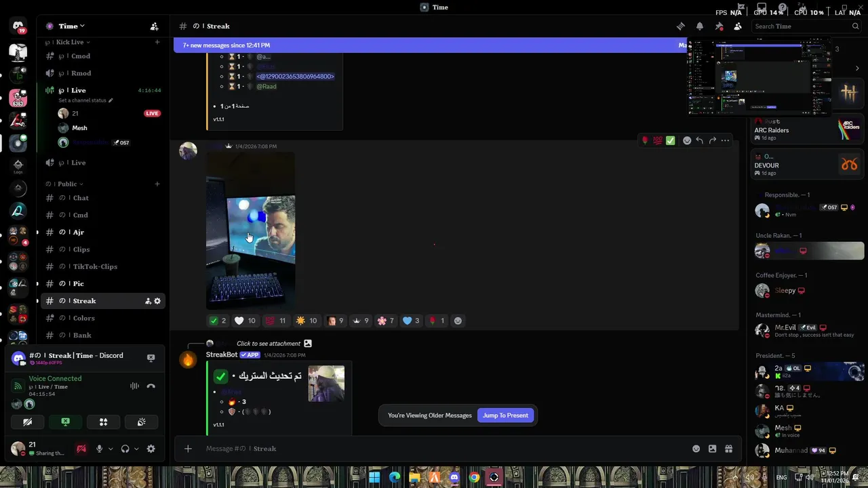Open attach plus button in message box

coord(188,449)
